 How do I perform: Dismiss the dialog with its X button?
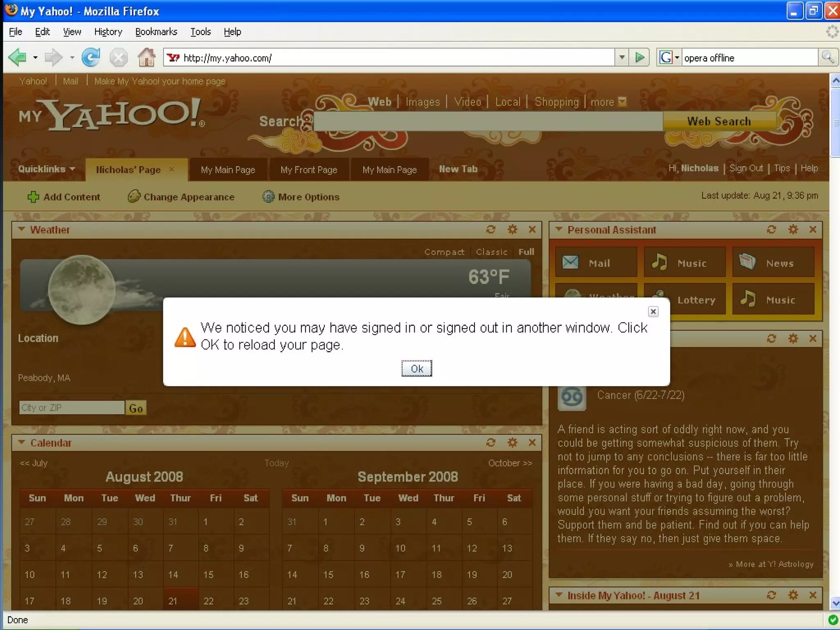coord(653,312)
